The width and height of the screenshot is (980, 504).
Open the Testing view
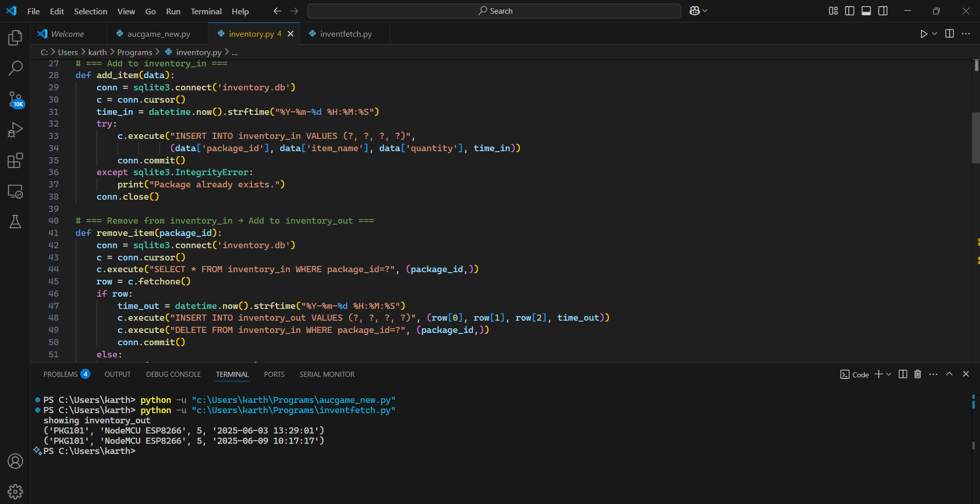point(15,222)
